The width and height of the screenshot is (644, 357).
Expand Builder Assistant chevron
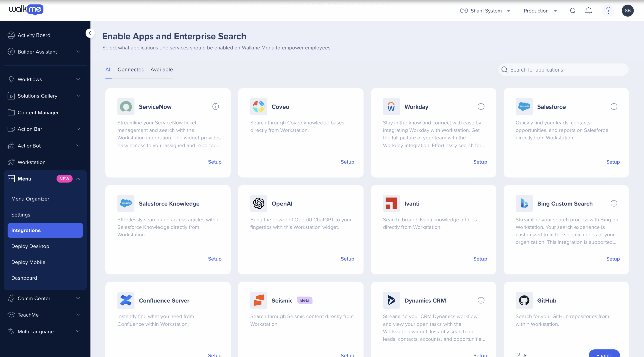(x=78, y=52)
